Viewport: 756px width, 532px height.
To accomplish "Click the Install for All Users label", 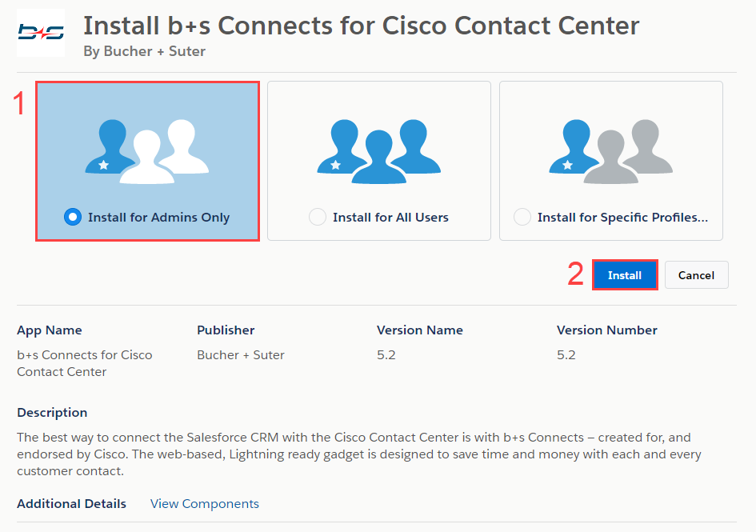I will pyautogui.click(x=390, y=218).
